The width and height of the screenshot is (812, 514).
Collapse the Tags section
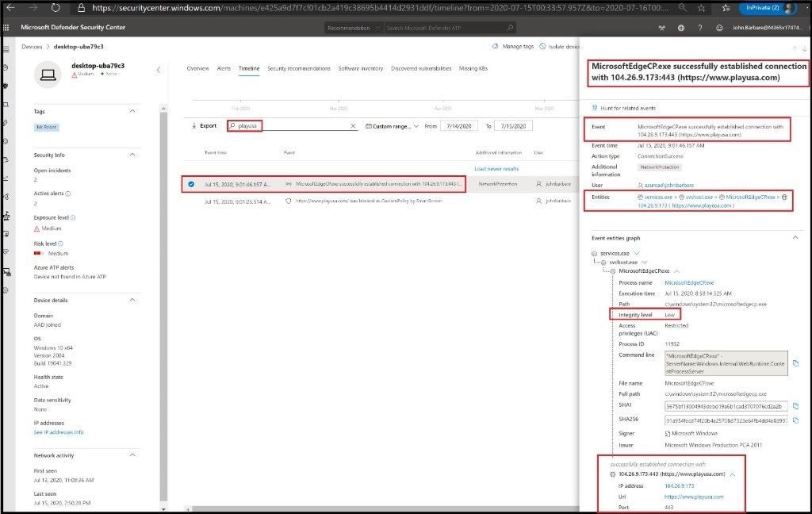coord(132,111)
